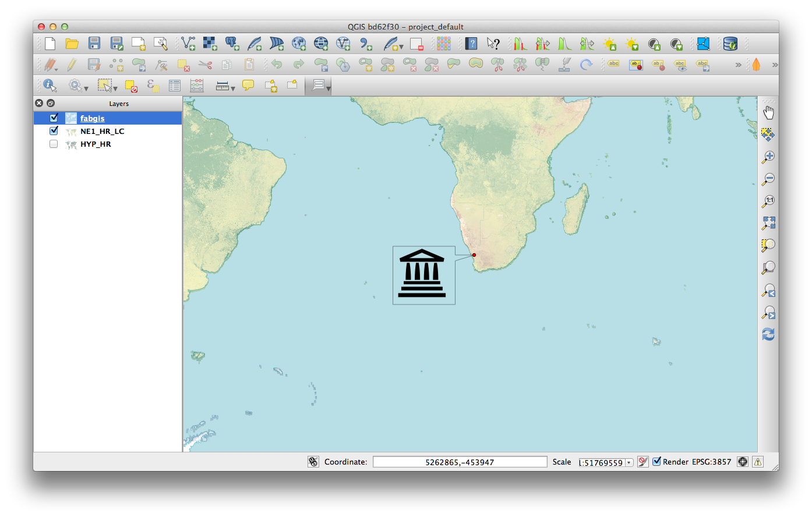Viewport: 812px width, 517px height.
Task: Click the Save Project floppy icon
Action: coord(94,44)
